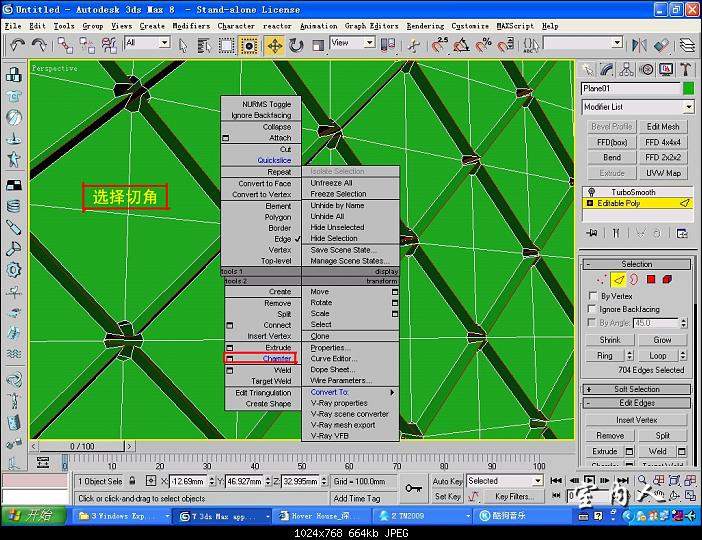Open the Hierarchy command panel tab
The image size is (702, 540).
click(x=626, y=69)
